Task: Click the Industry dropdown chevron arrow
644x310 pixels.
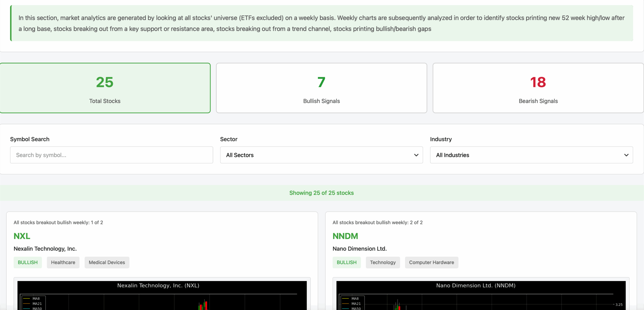Action: pos(626,155)
